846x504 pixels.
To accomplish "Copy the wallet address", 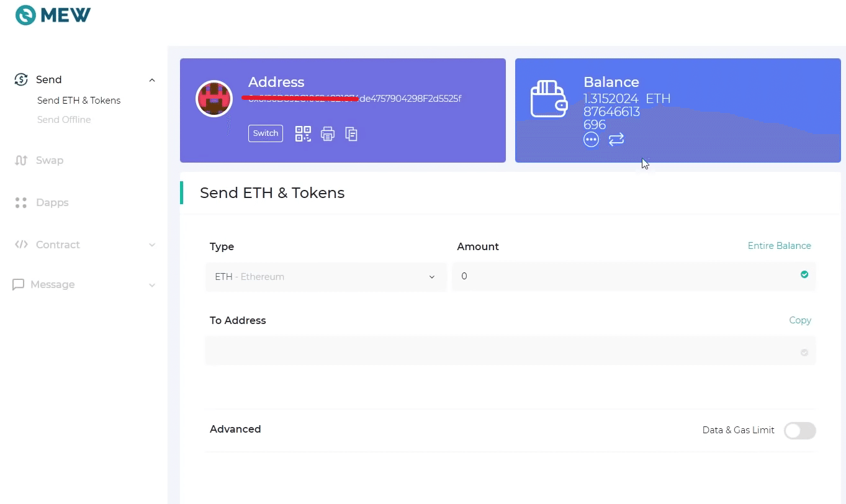I will pos(351,133).
